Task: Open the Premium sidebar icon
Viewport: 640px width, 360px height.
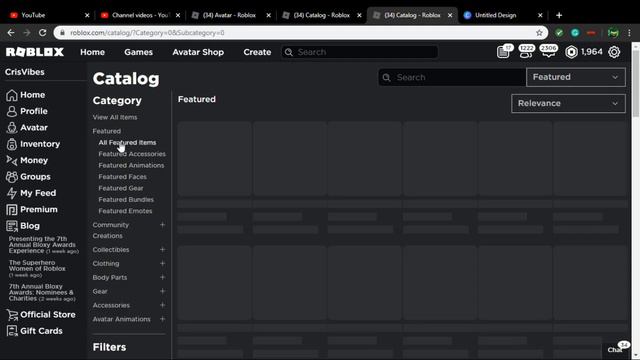Action: click(x=11, y=209)
